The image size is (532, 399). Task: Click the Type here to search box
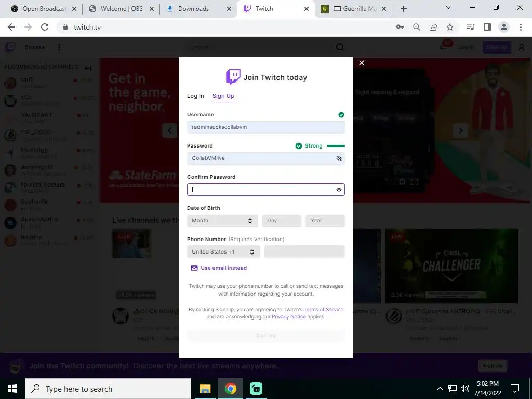(x=108, y=389)
